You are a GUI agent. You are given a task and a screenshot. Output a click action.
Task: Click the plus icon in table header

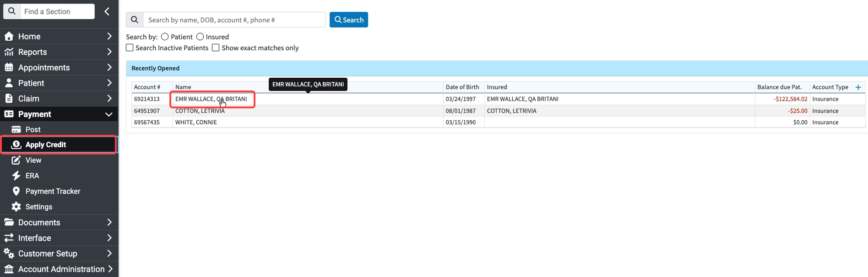(858, 87)
